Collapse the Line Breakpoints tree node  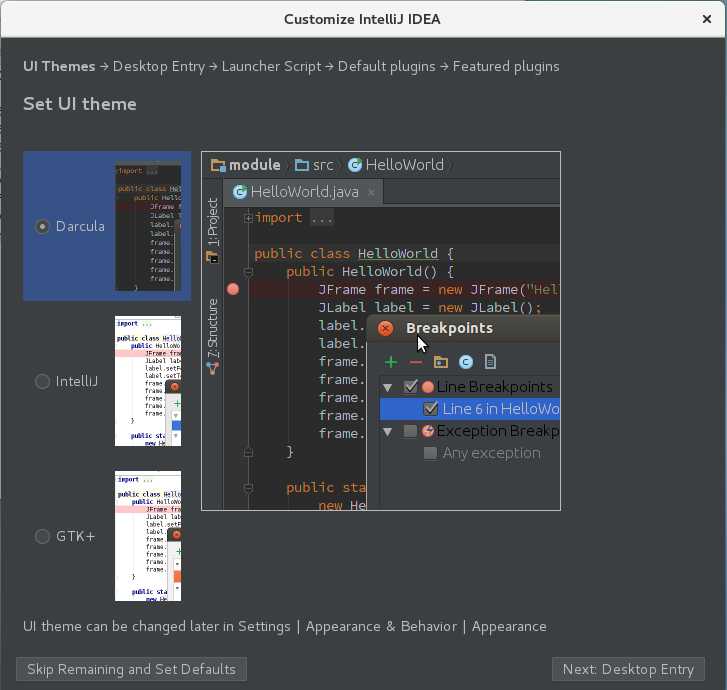[x=388, y=387]
